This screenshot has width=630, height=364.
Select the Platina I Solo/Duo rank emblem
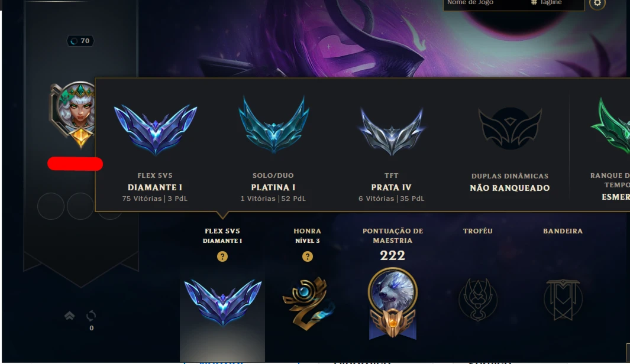pyautogui.click(x=274, y=125)
